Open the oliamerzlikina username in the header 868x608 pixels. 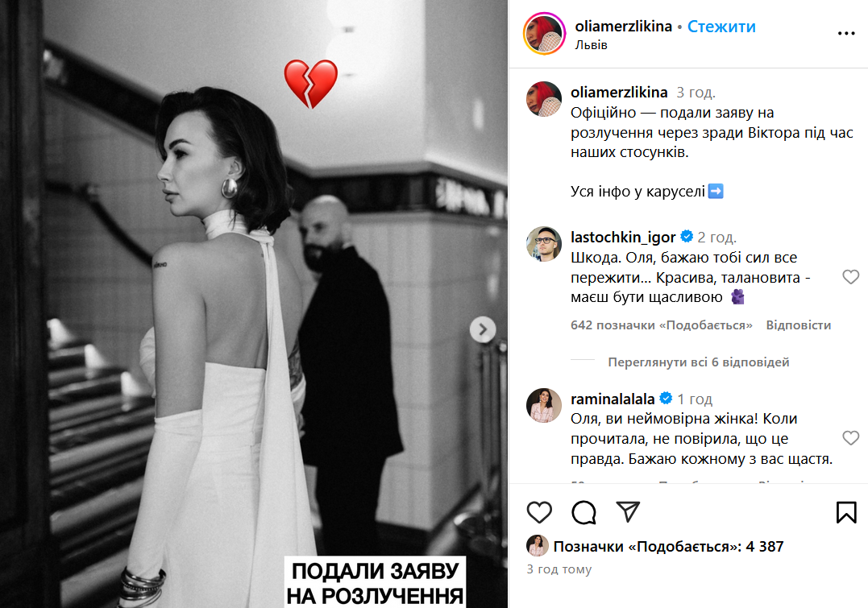[x=623, y=27]
